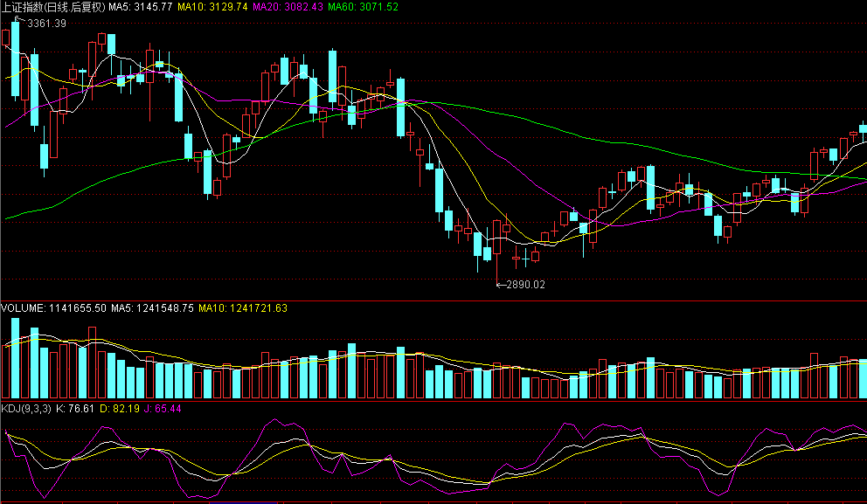Select the yellow MA10: 3129.74 label
The image size is (867, 504).
[x=212, y=7]
